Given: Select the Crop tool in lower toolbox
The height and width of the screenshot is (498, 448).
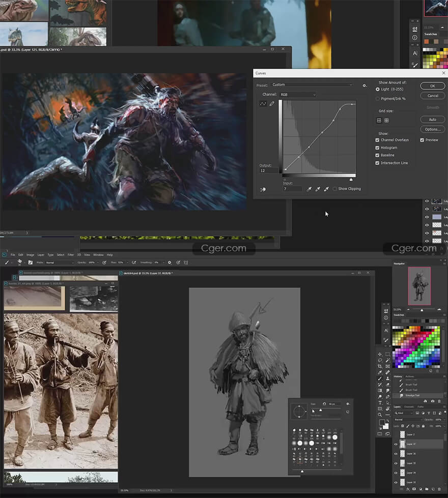Looking at the screenshot, I should pyautogui.click(x=380, y=366).
